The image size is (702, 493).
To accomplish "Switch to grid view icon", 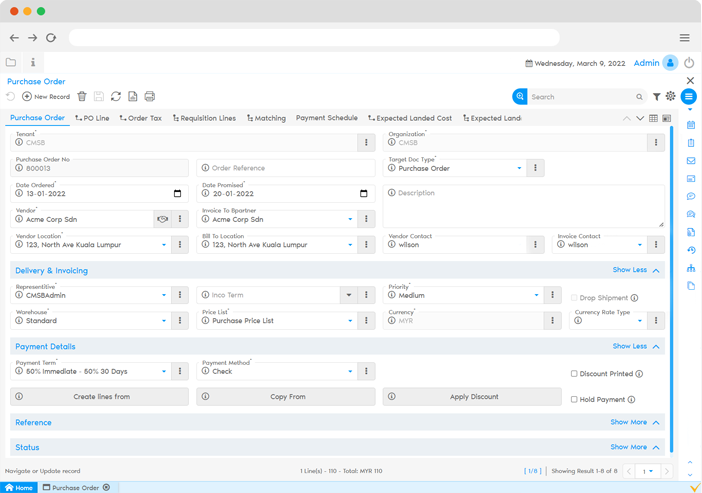I will coord(653,118).
